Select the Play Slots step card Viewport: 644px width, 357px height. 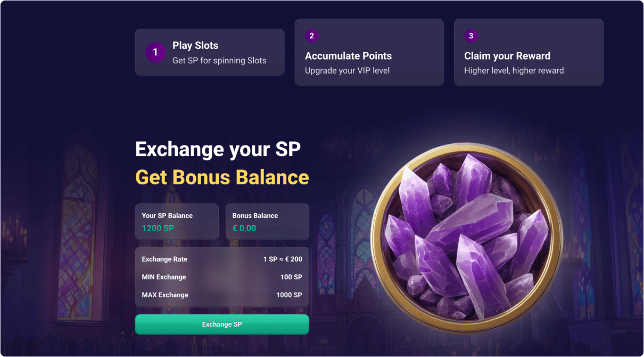pos(209,52)
